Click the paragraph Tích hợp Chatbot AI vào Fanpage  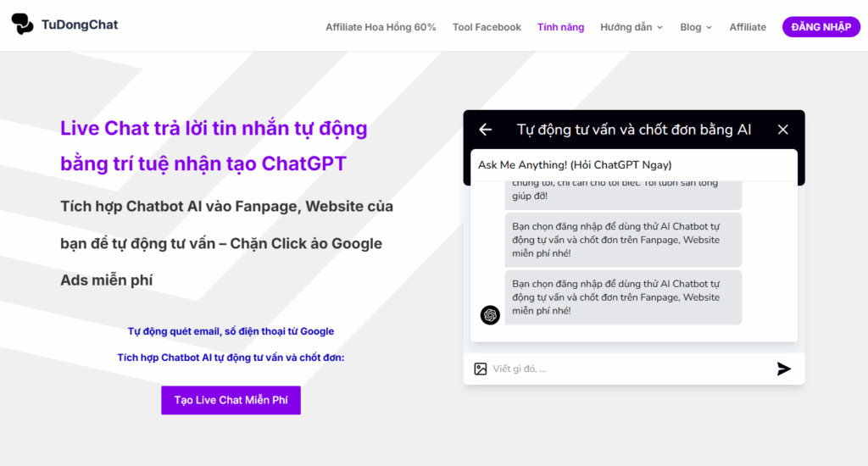pyautogui.click(x=227, y=243)
